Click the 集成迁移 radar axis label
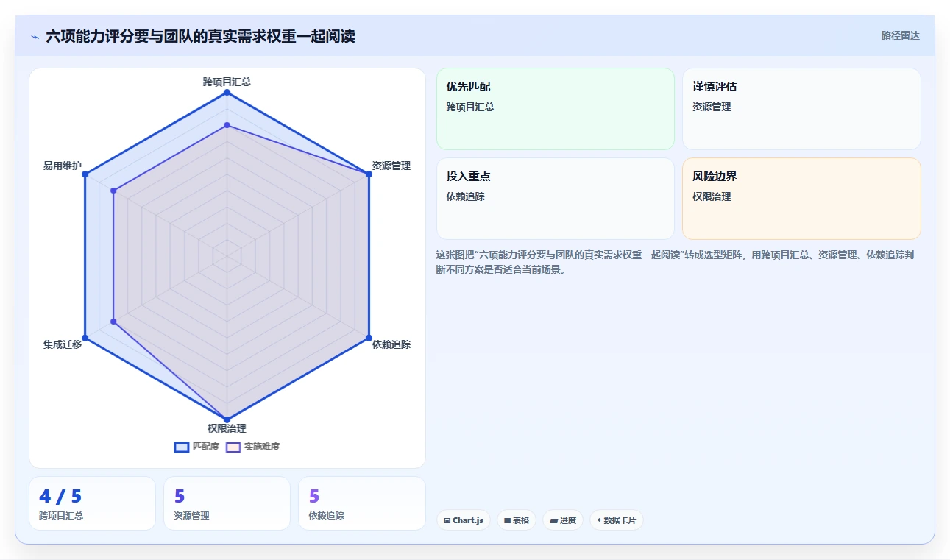The width and height of the screenshot is (950, 560). tap(63, 344)
